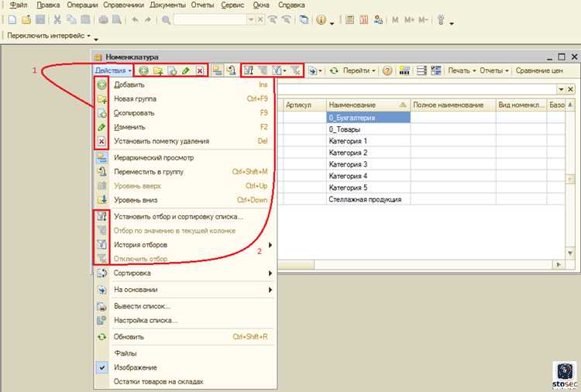Toggle the hierarchical view toolbar icon
This screenshot has width=581, height=392.
click(217, 70)
